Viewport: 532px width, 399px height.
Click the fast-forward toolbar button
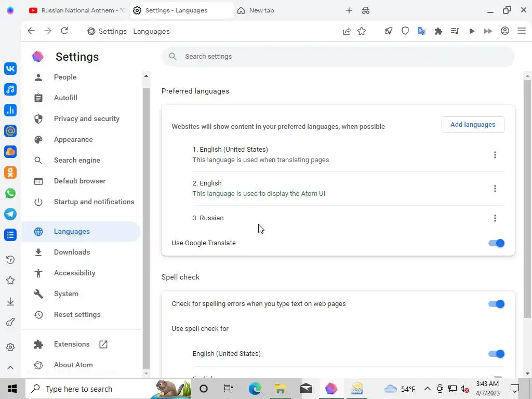(488, 31)
